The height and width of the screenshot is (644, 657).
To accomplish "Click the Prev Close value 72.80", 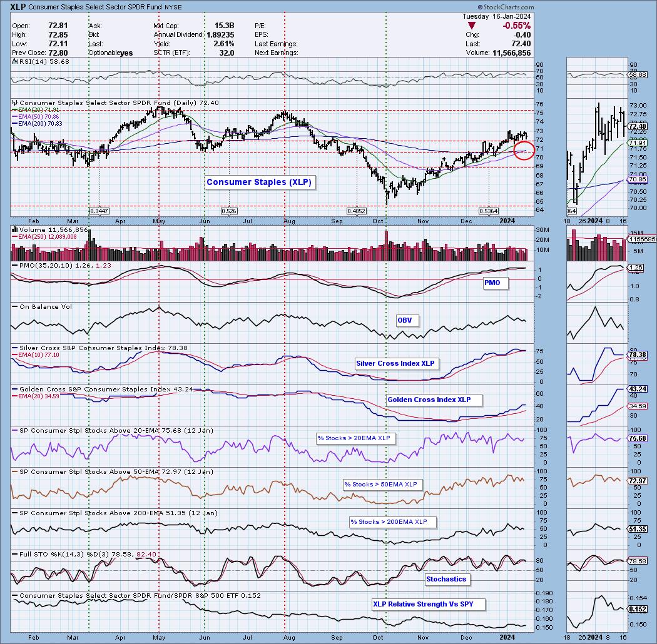I will 58,53.
